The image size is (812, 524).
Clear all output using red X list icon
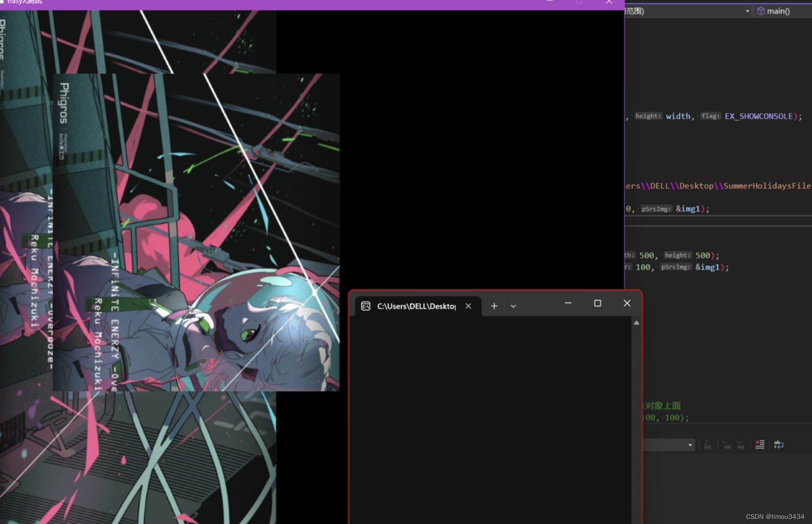click(x=760, y=444)
